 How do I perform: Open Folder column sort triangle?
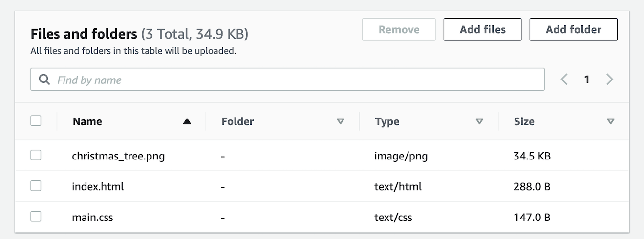click(341, 122)
